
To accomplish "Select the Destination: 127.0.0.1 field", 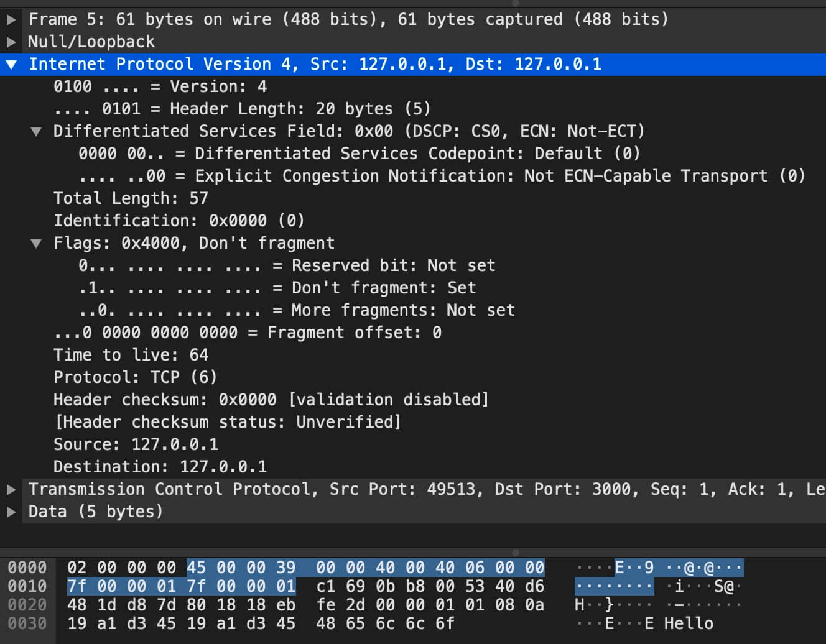I will [x=160, y=467].
